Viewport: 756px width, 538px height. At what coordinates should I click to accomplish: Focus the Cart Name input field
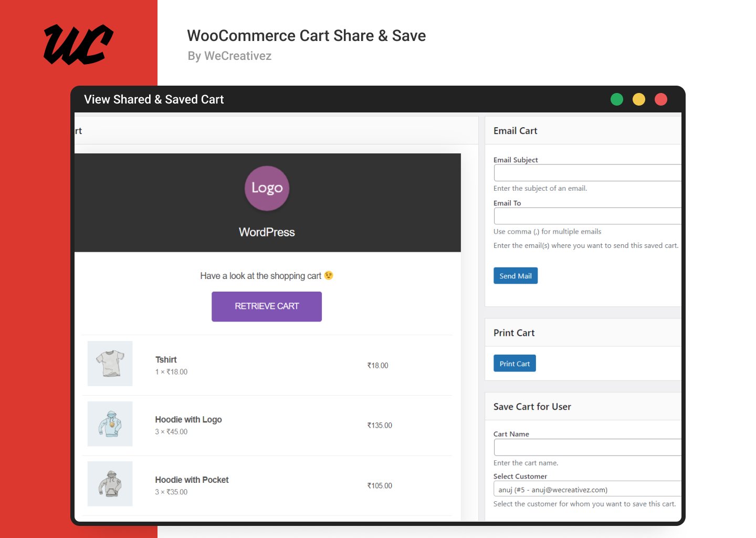(x=587, y=447)
